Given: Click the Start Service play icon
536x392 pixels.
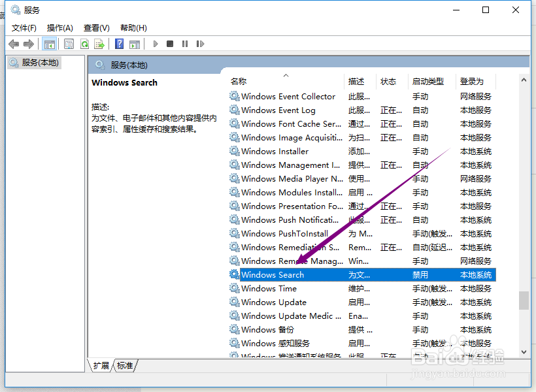Looking at the screenshot, I should [x=156, y=44].
